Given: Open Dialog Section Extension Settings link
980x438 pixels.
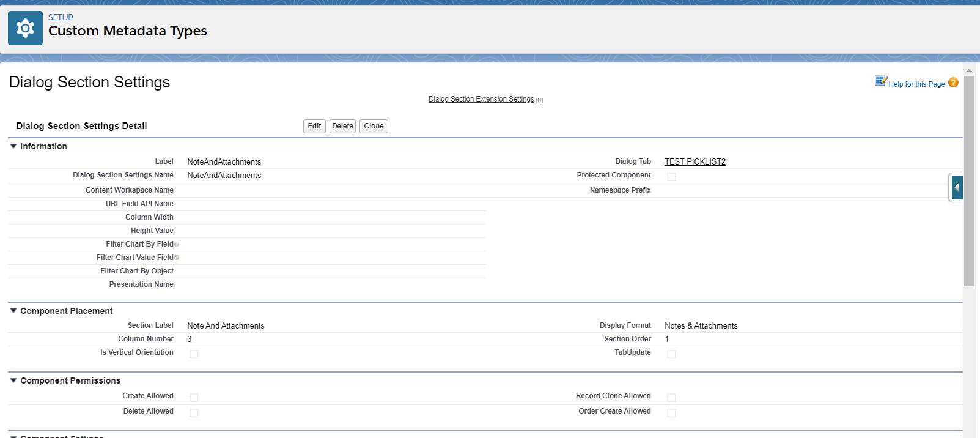Looking at the screenshot, I should (481, 99).
